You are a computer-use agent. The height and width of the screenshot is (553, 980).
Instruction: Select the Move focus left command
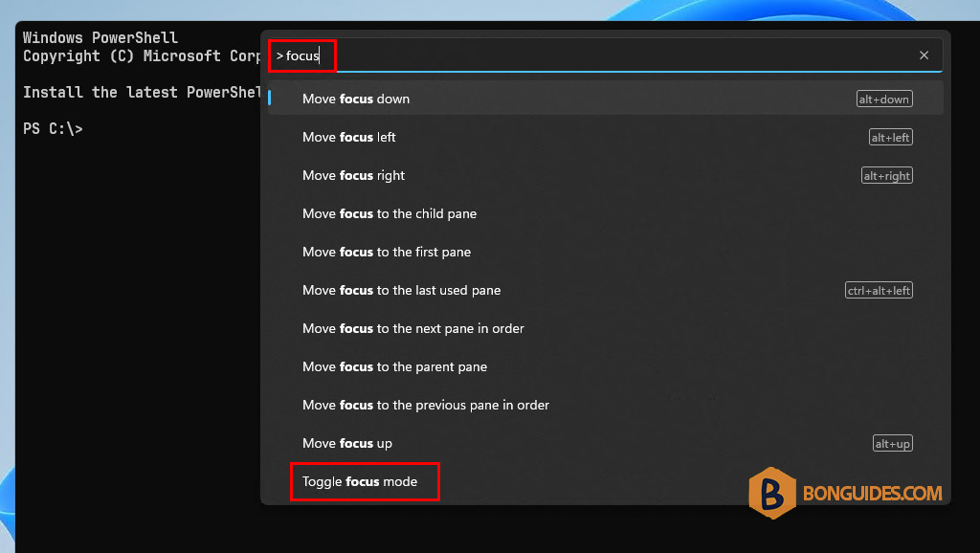point(605,137)
